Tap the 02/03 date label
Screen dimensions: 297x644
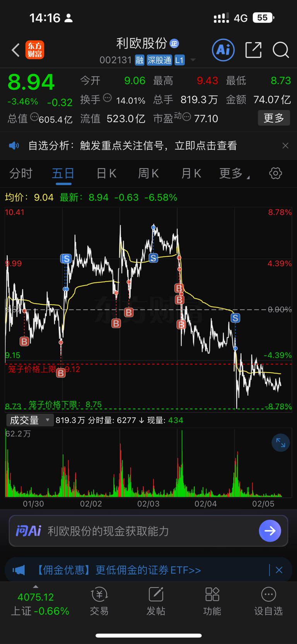coord(148,504)
